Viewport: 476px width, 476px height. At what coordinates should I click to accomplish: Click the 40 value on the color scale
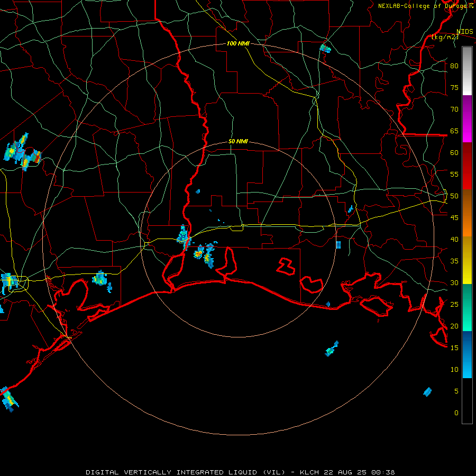(x=454, y=240)
